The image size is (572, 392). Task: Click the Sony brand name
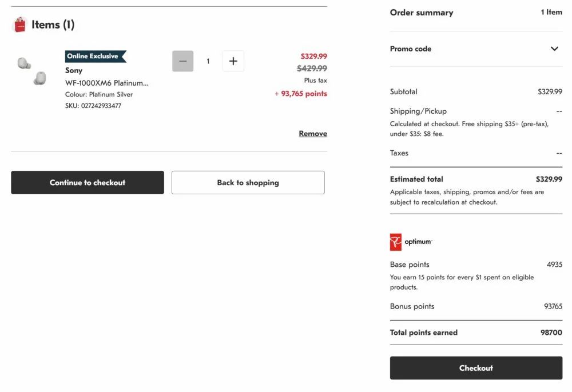(74, 70)
